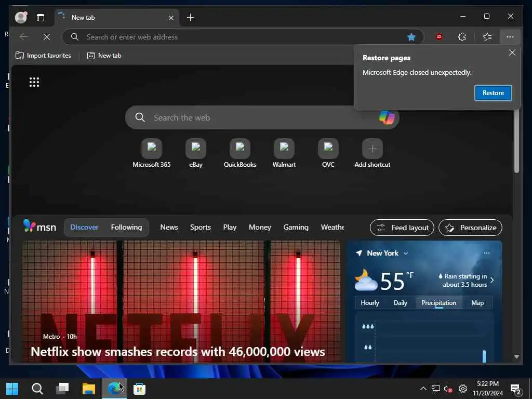Dismiss the Restore pages popup
This screenshot has width=532, height=399.
[x=512, y=52]
